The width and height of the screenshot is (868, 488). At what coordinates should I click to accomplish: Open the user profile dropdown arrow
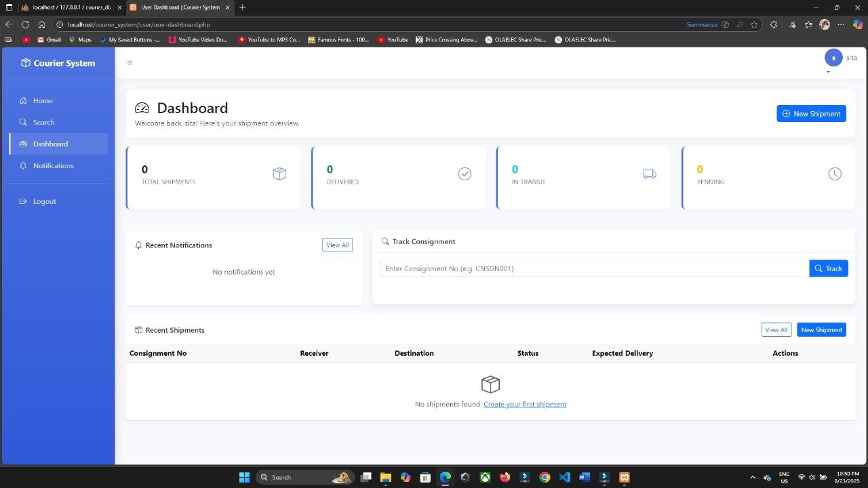(x=828, y=73)
